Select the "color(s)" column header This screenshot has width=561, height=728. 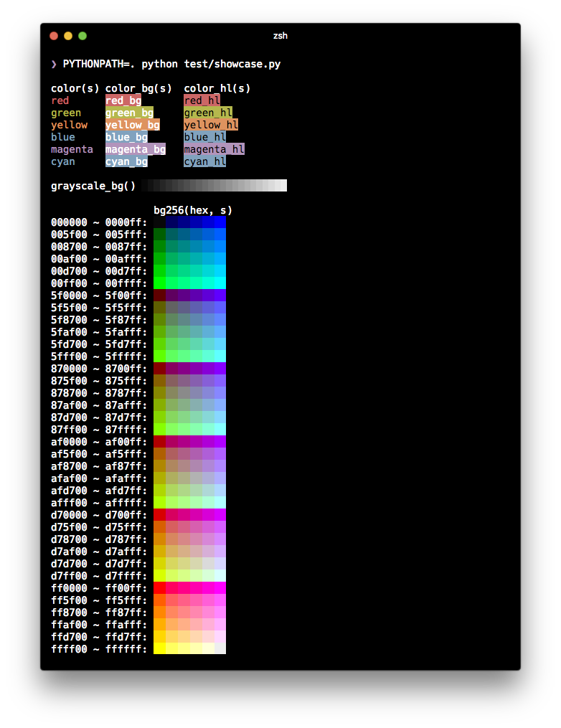click(x=75, y=88)
